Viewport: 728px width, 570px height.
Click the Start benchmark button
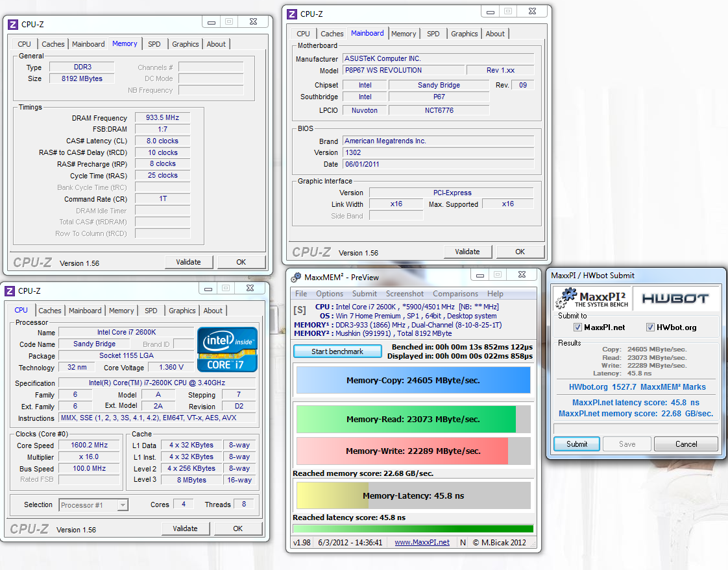[337, 351]
